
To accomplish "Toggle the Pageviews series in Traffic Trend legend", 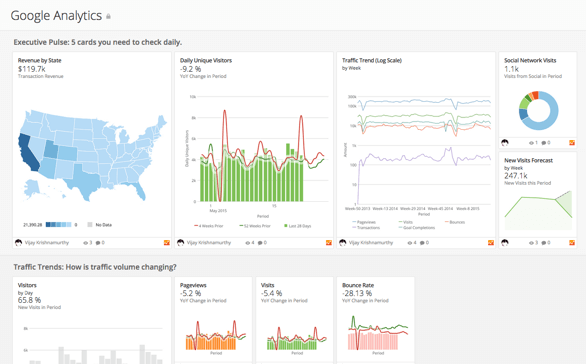I will coord(364,222).
